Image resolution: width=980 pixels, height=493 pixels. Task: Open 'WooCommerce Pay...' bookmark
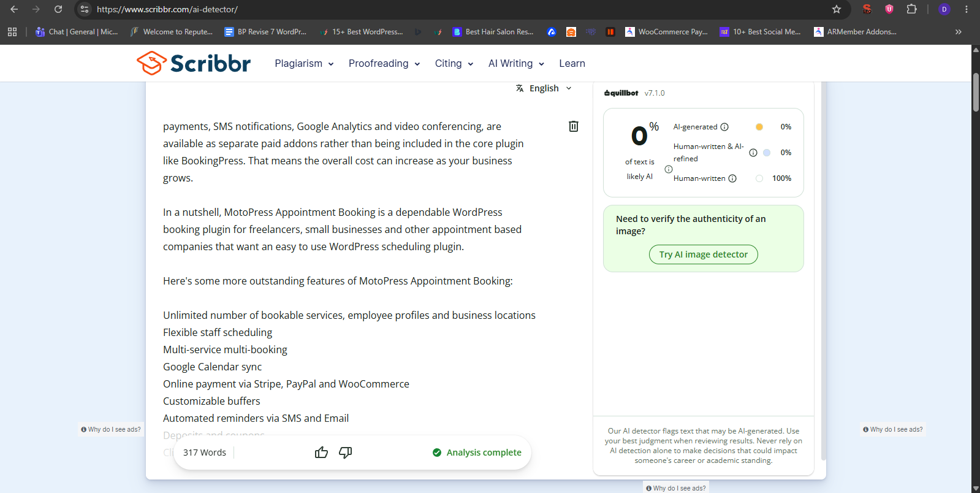pyautogui.click(x=666, y=32)
